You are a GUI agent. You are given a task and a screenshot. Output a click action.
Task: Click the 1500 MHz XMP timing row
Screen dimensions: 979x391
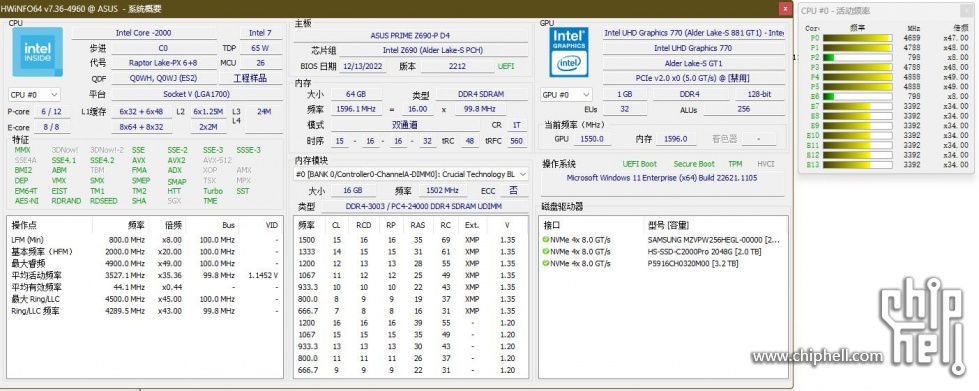412,239
